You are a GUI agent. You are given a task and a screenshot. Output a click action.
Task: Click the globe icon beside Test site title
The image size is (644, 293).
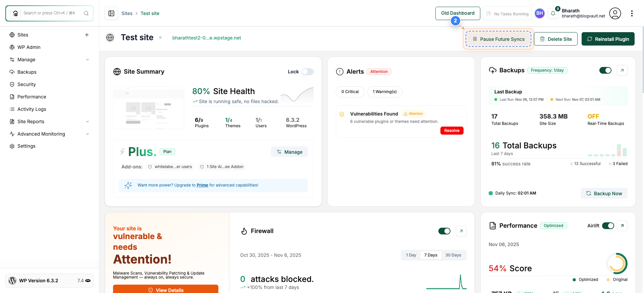pyautogui.click(x=110, y=38)
